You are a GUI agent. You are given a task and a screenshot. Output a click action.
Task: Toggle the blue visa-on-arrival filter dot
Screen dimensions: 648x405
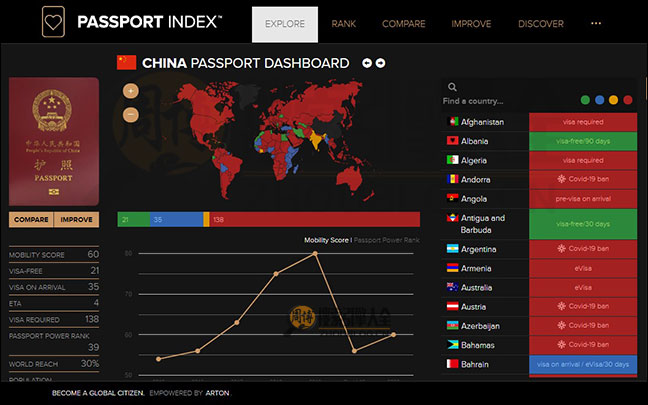(599, 100)
